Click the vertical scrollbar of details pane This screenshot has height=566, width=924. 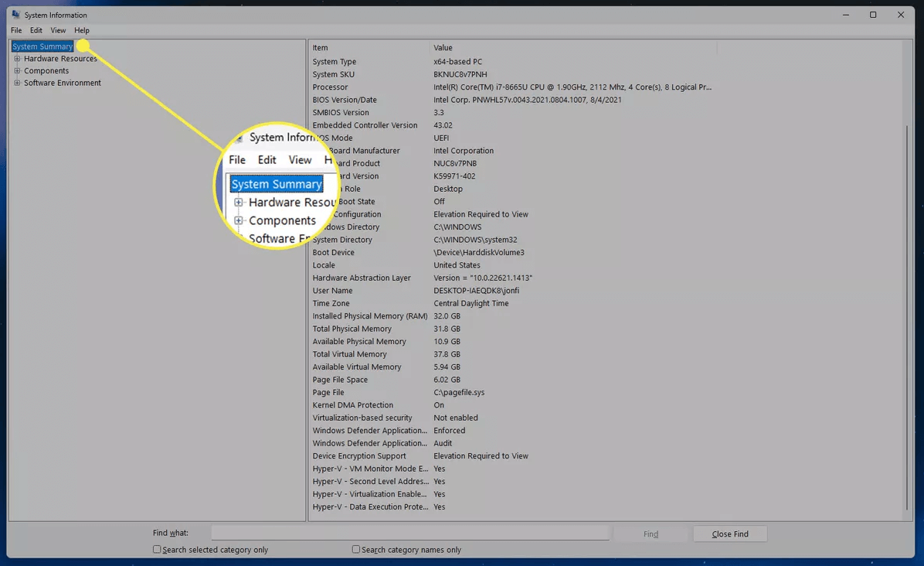coord(907,309)
